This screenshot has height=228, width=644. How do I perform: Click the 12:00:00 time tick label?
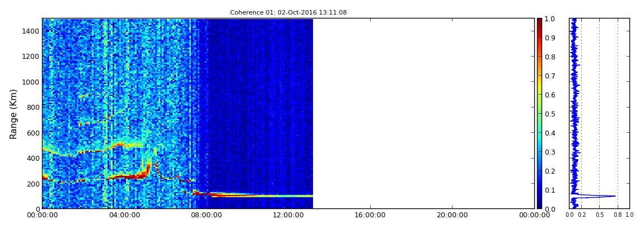(288, 215)
